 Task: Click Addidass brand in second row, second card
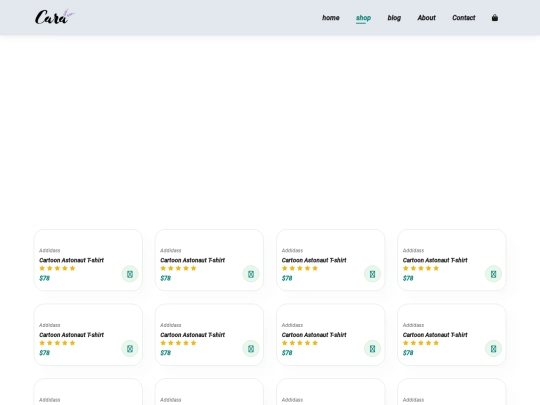[171, 325]
